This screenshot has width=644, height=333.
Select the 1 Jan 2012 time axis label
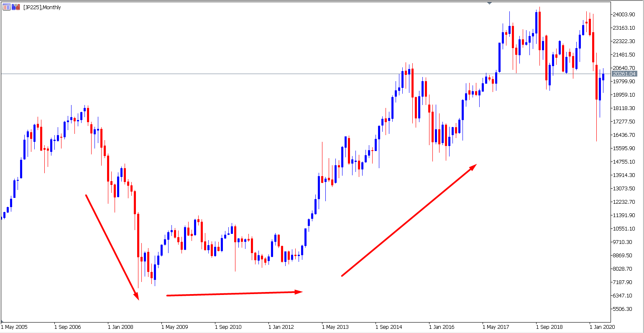pos(282,327)
